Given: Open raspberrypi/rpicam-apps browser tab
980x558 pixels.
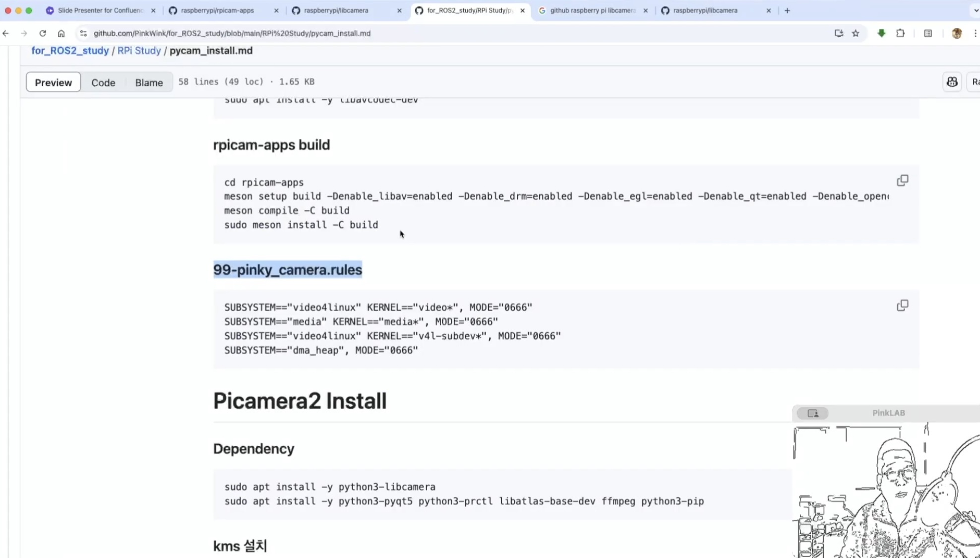Looking at the screenshot, I should coord(217,10).
